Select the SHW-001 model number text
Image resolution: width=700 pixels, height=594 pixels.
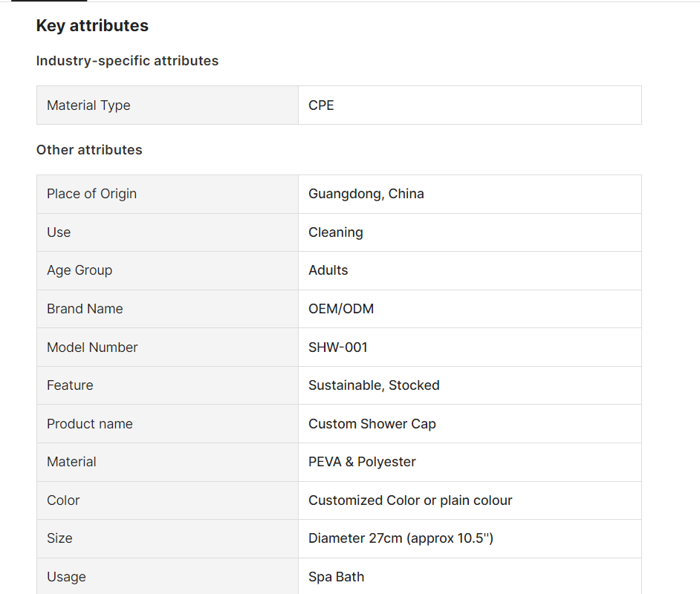pyautogui.click(x=338, y=347)
